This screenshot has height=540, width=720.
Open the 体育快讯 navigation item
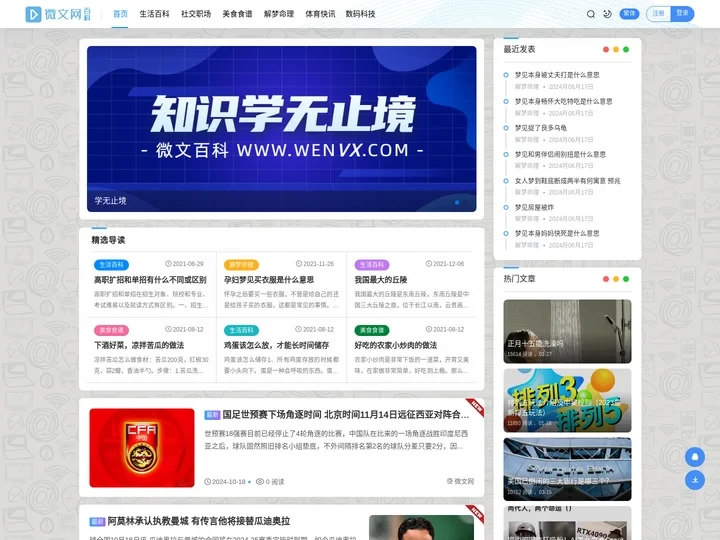(320, 14)
